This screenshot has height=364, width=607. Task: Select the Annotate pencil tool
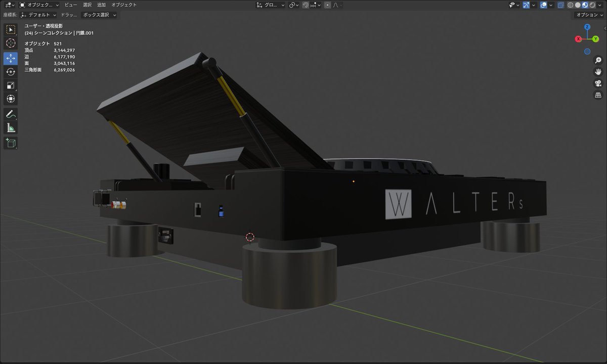(11, 114)
